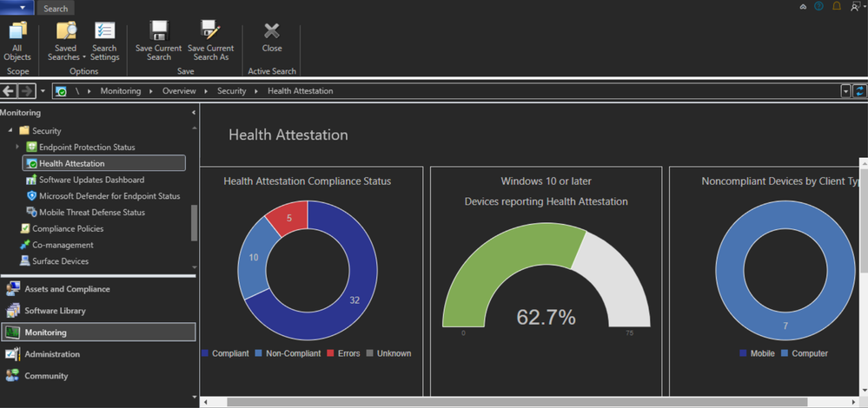Viewport: 868px width, 408px height.
Task: Click Security in the breadcrumb path
Action: (231, 91)
